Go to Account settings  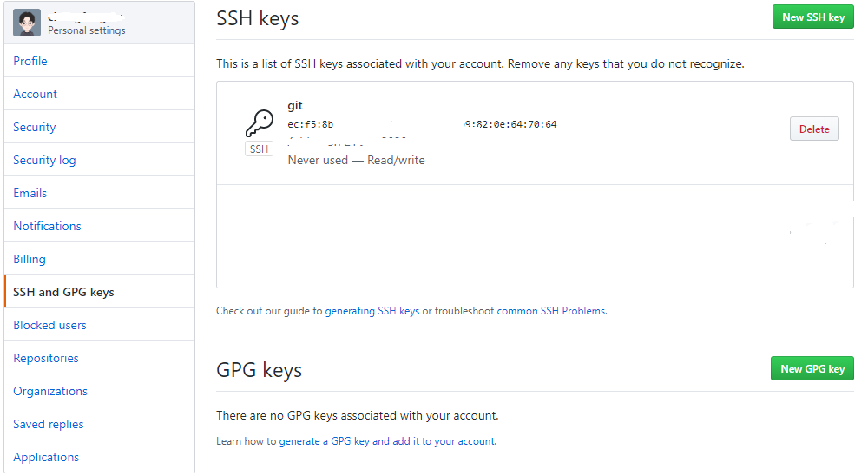click(x=36, y=94)
